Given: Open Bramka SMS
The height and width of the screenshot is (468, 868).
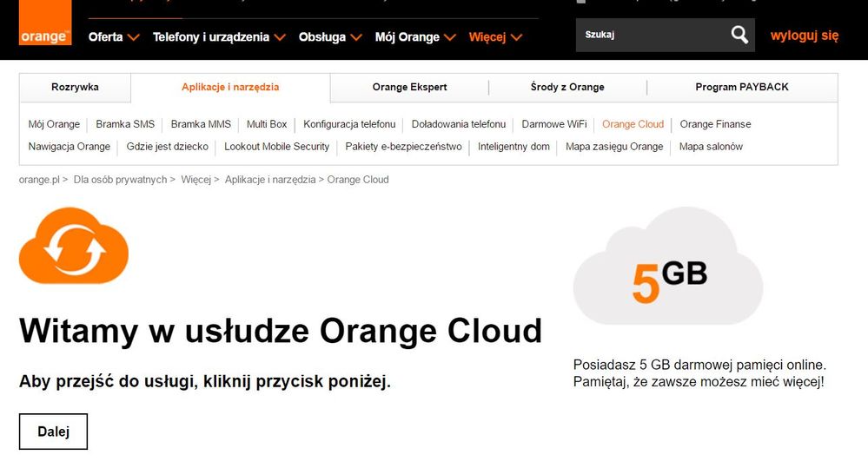Looking at the screenshot, I should tap(125, 124).
